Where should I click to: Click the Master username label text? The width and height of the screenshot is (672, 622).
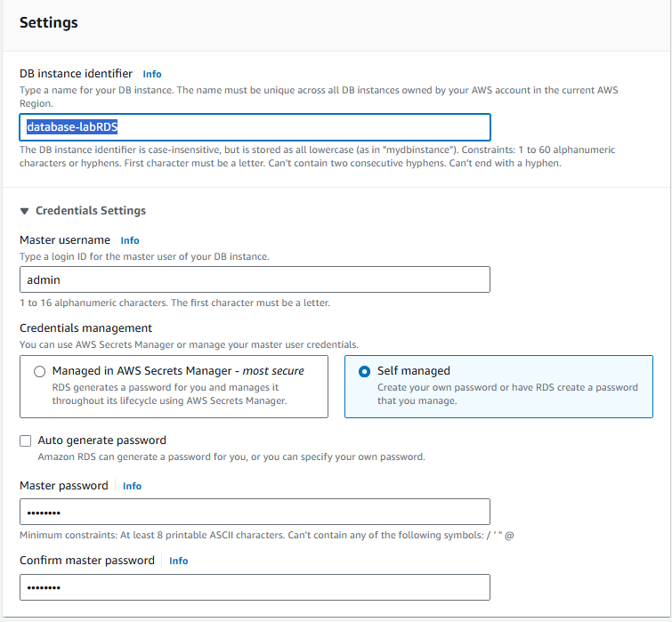(65, 240)
